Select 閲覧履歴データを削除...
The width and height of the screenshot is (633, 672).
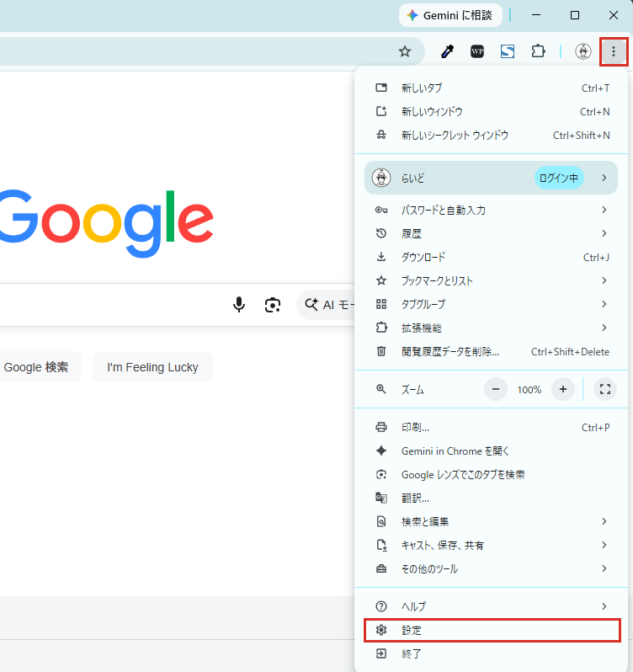click(x=492, y=351)
